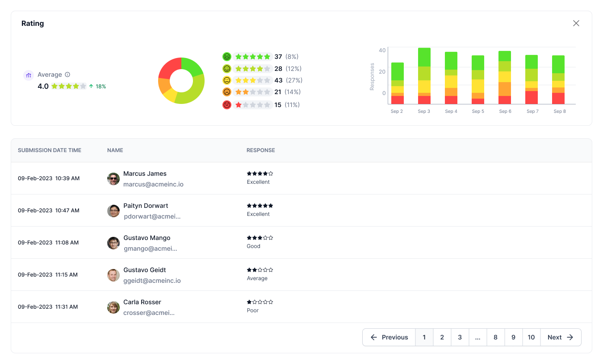Click the Sep 3 stacked bar

coord(424,76)
